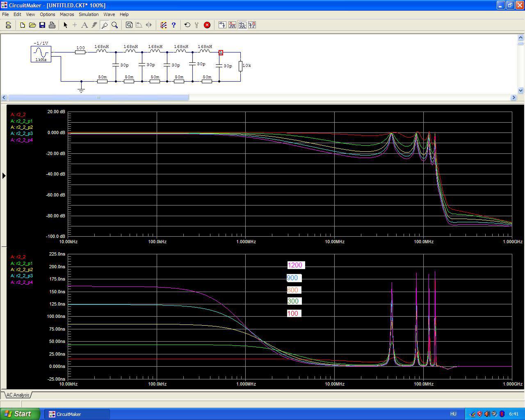Click the Print icon in toolbar
The width and height of the screenshot is (525, 420).
pyautogui.click(x=52, y=25)
